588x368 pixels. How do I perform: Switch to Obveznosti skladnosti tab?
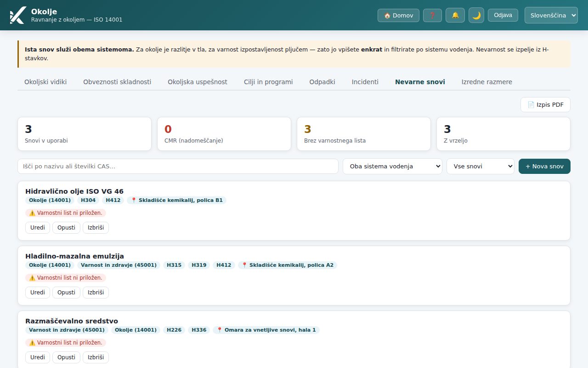coord(117,82)
